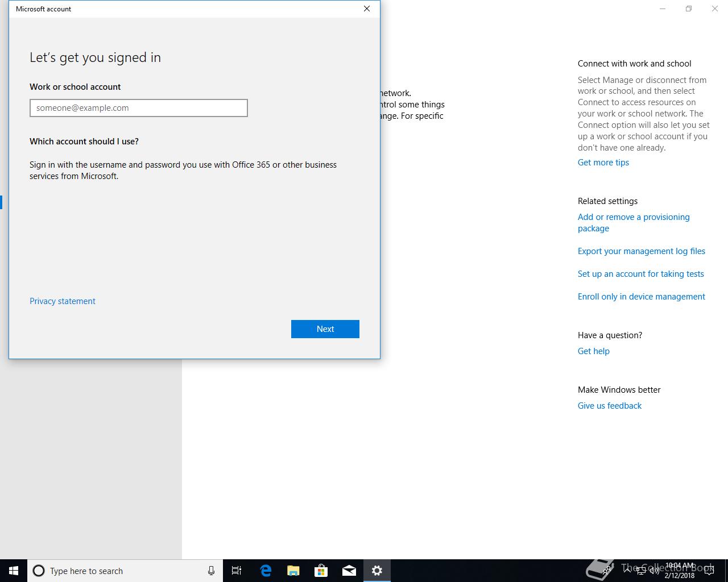Close the Microsoft account dialog
This screenshot has height=582, width=728.
pyautogui.click(x=367, y=9)
